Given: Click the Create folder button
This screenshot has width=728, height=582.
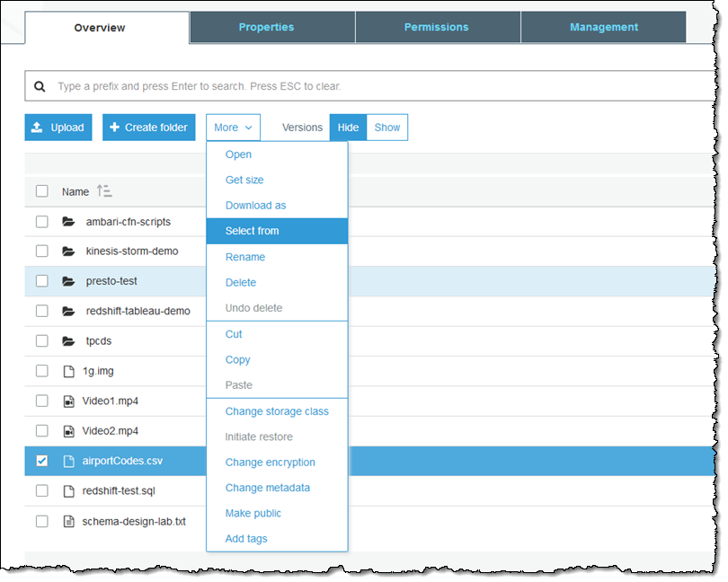Looking at the screenshot, I should (x=148, y=128).
